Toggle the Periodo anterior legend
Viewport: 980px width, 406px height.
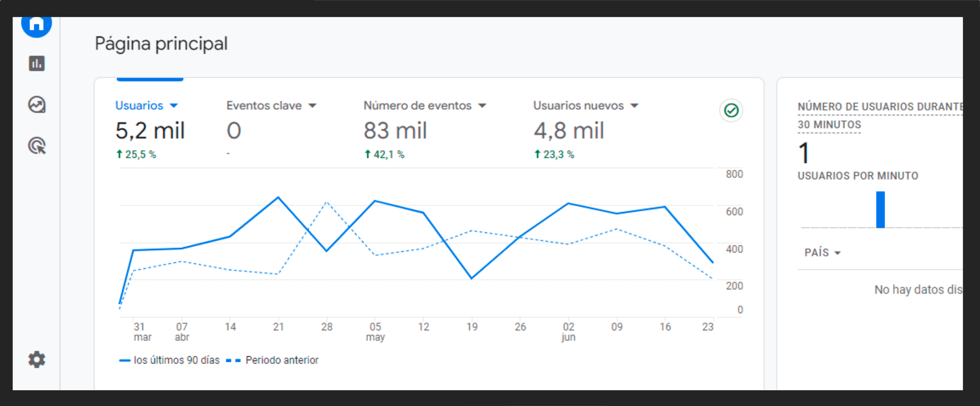coord(277,360)
